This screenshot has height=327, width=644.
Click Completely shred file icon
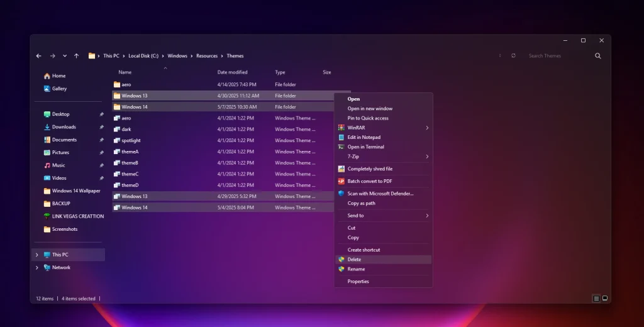pyautogui.click(x=341, y=169)
